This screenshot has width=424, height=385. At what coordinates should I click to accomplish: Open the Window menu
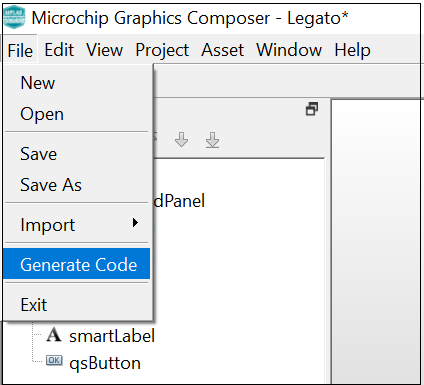click(x=289, y=50)
